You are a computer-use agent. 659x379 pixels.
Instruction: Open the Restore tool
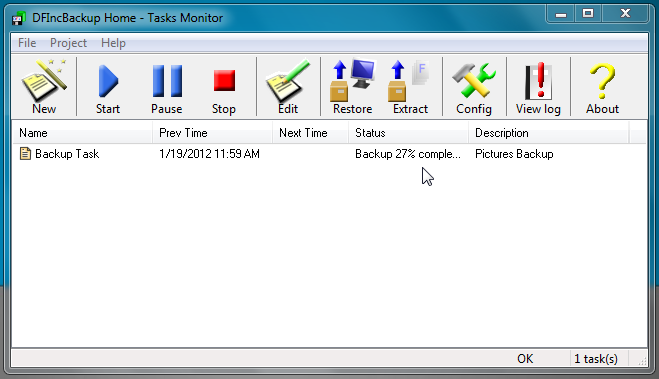[352, 87]
